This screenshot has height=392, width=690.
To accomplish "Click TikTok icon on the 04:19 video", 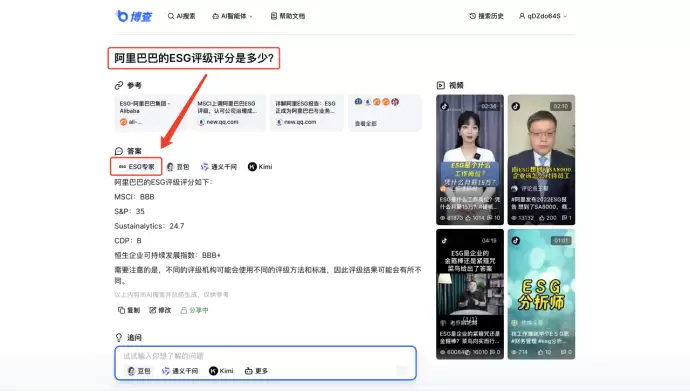I will click(444, 241).
